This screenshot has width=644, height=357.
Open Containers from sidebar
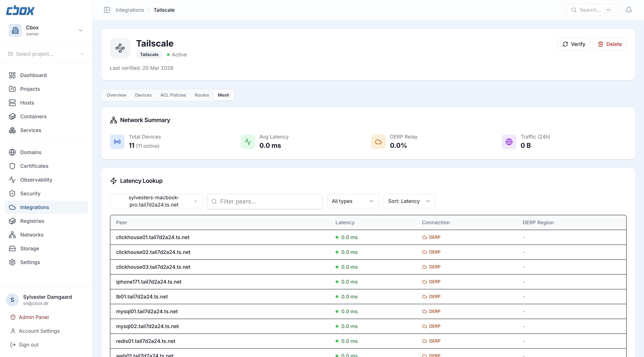pyautogui.click(x=33, y=116)
